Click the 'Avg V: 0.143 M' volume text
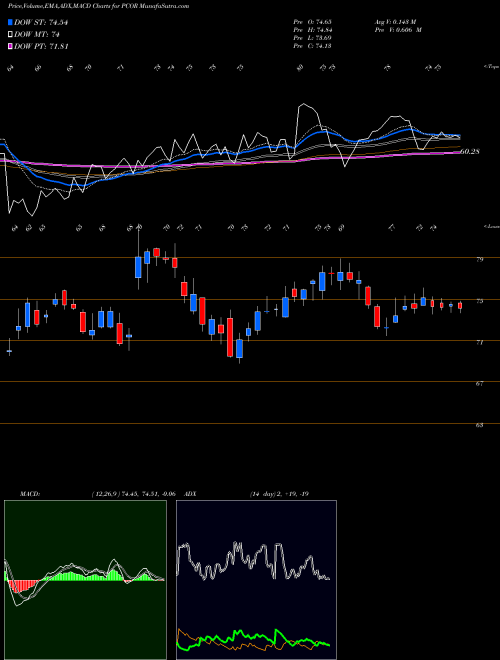 [395, 22]
